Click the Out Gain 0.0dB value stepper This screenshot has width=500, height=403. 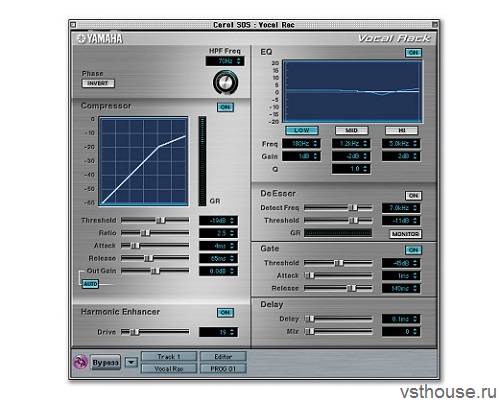click(218, 271)
